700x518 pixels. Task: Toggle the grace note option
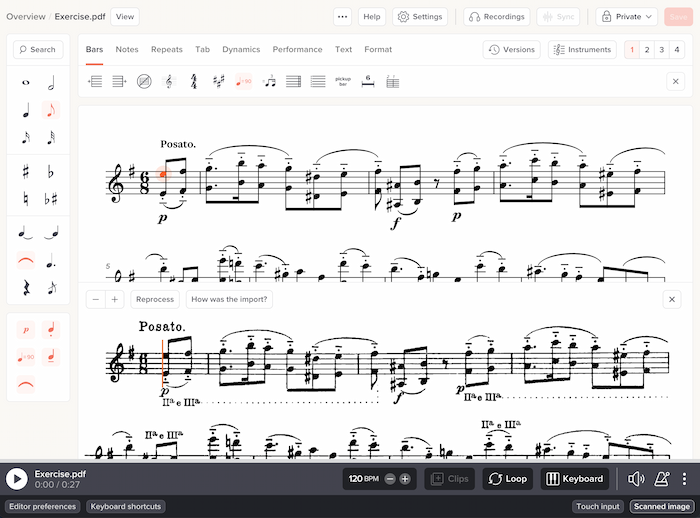point(51,288)
